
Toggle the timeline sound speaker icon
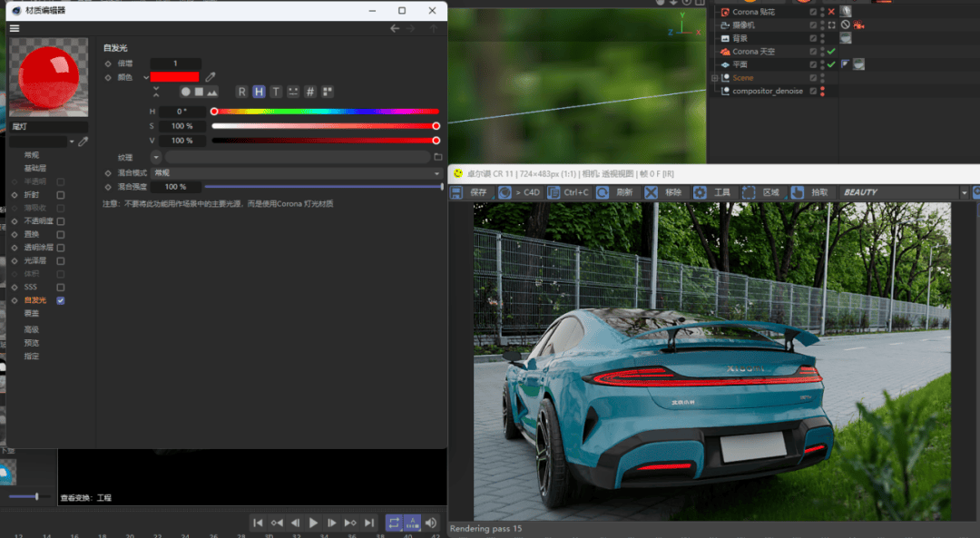[x=431, y=523]
